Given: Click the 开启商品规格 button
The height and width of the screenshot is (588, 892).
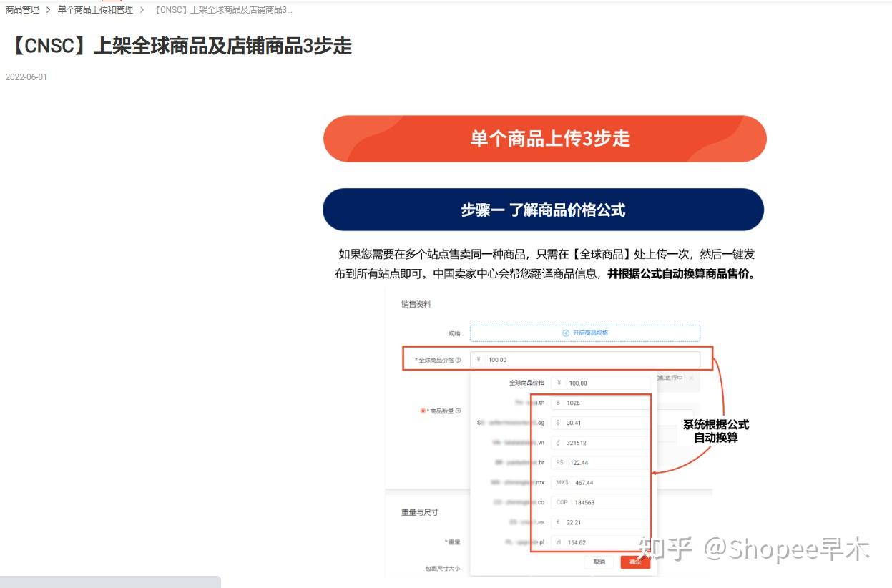Looking at the screenshot, I should (x=584, y=333).
